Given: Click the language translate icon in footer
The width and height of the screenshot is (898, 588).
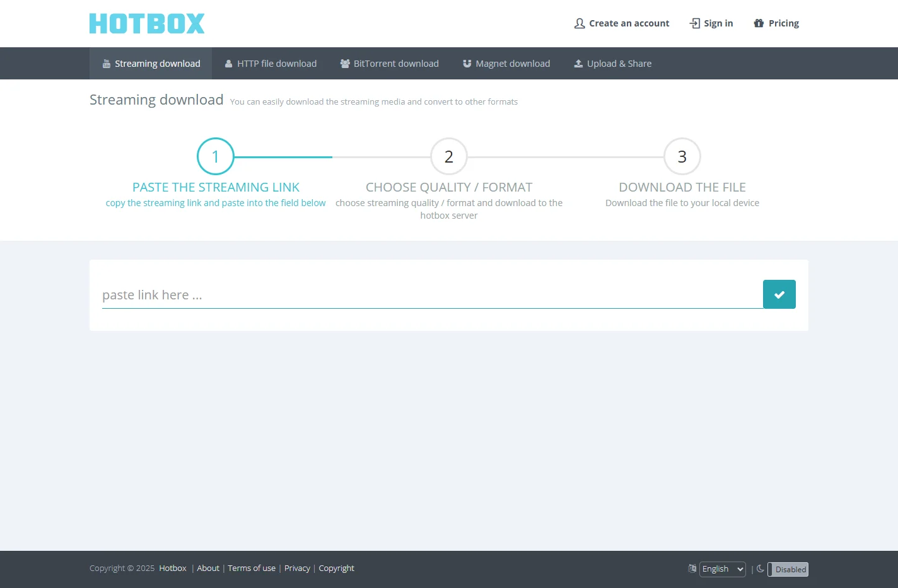Looking at the screenshot, I should [x=692, y=568].
